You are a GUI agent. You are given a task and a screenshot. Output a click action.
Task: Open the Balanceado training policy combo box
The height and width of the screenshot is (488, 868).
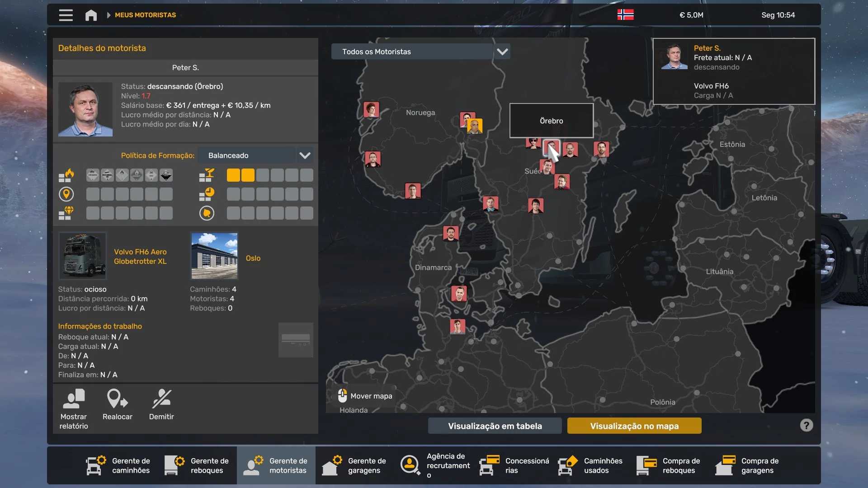tap(247, 155)
